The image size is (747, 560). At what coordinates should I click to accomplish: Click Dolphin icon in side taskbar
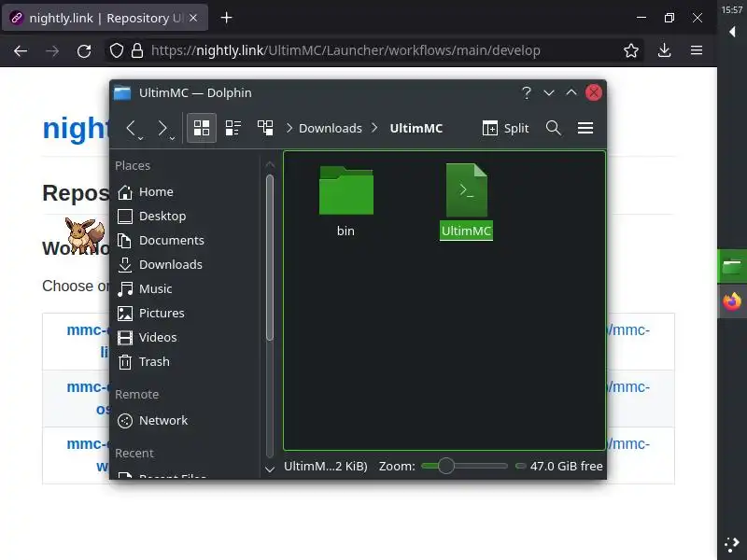point(732,266)
